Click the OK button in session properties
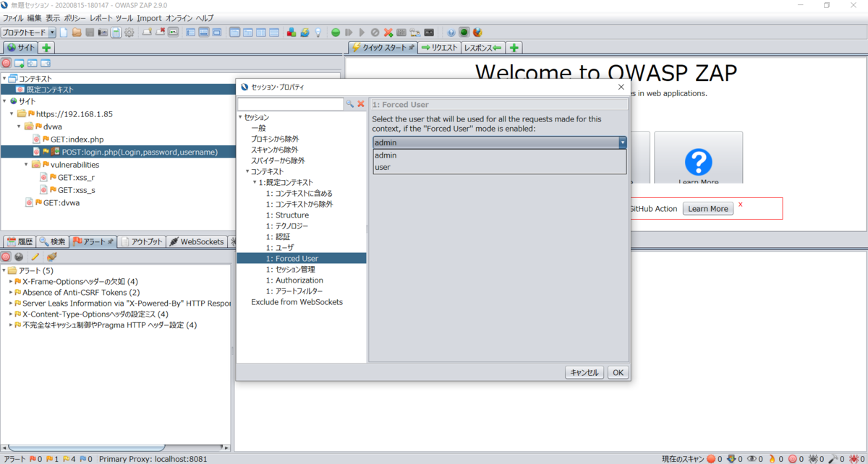868x464 pixels. [618, 373]
